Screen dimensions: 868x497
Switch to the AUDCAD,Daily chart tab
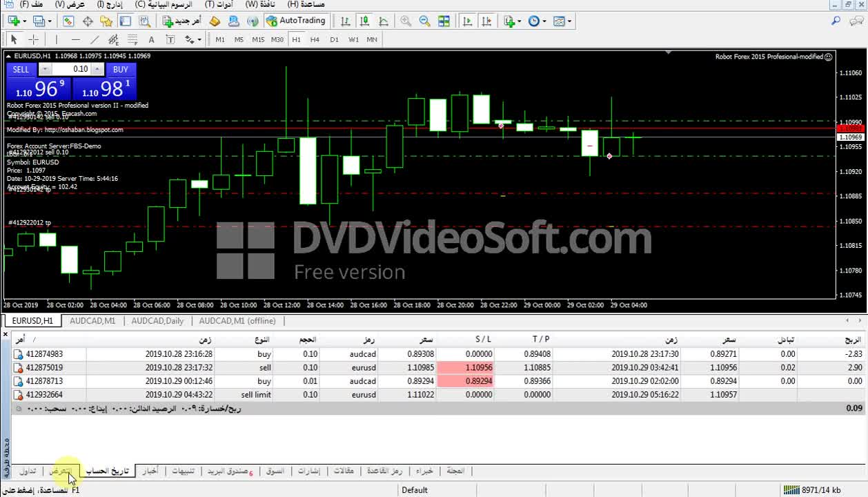157,321
